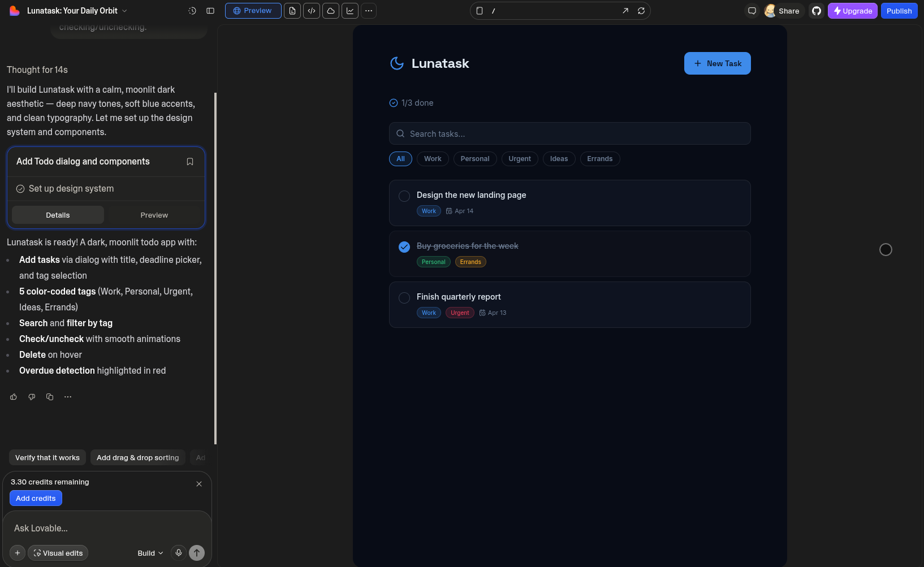Click the Apr 13 due date
Image resolution: width=924 pixels, height=567 pixels.
click(x=493, y=313)
